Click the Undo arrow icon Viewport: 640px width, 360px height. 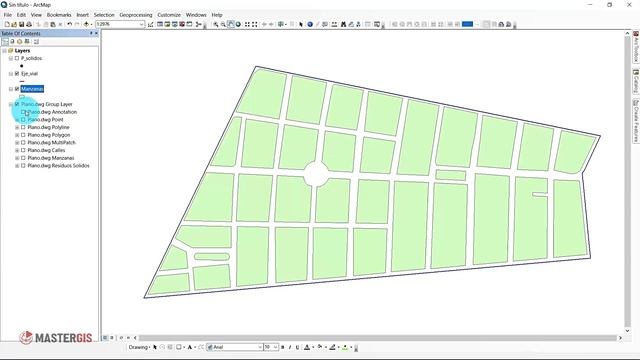(69, 24)
